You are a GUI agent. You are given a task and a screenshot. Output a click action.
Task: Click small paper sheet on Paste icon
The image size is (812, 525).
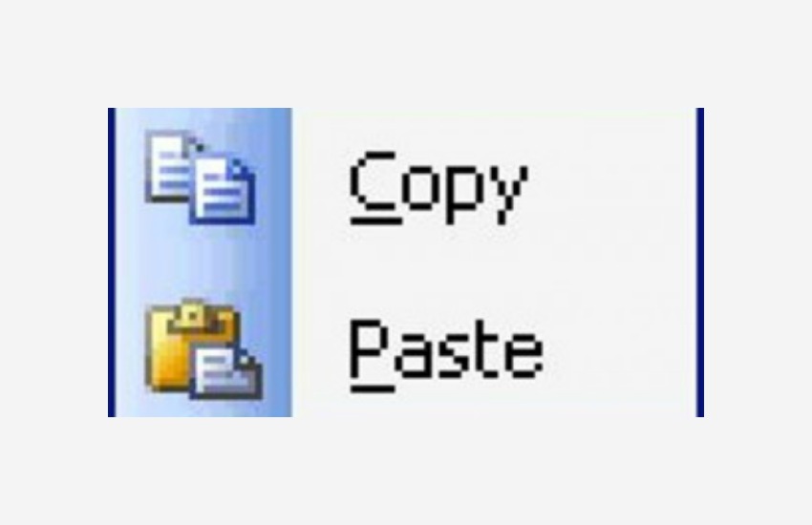226,372
